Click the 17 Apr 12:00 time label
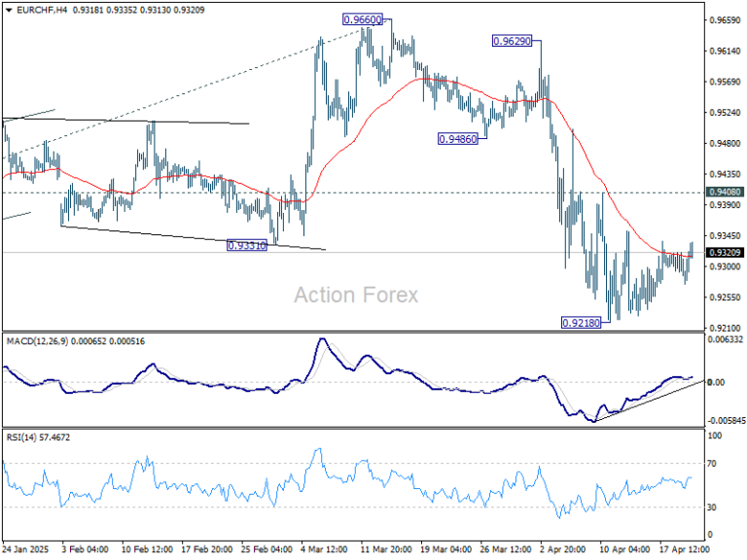 click(x=685, y=549)
